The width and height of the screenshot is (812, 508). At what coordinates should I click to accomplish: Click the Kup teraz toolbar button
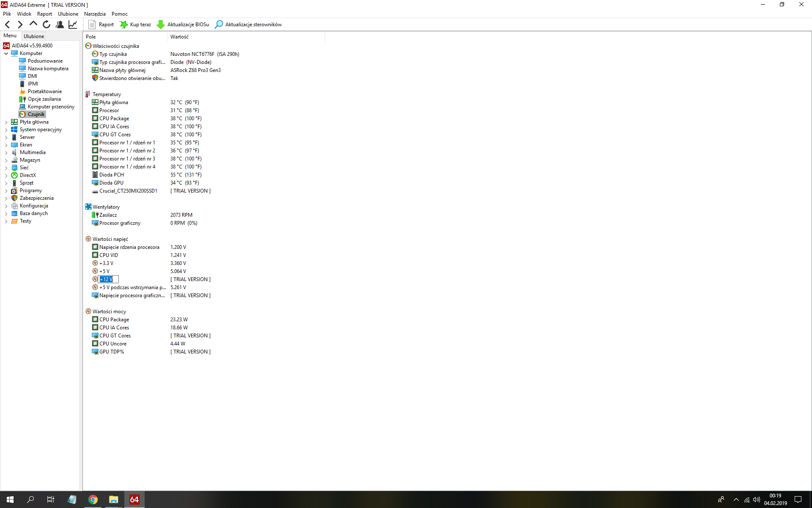[135, 25]
